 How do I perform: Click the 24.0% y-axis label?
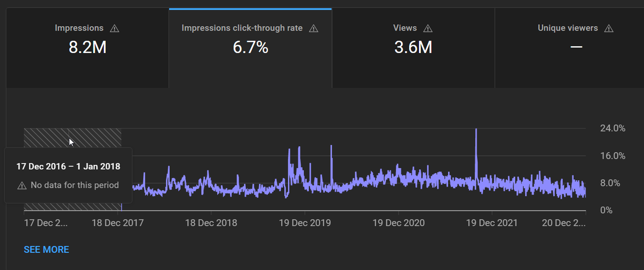[612, 129]
